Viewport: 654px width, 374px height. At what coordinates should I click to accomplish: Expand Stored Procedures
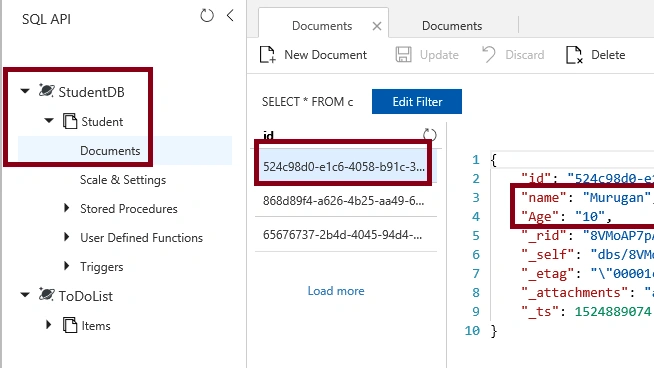click(67, 208)
